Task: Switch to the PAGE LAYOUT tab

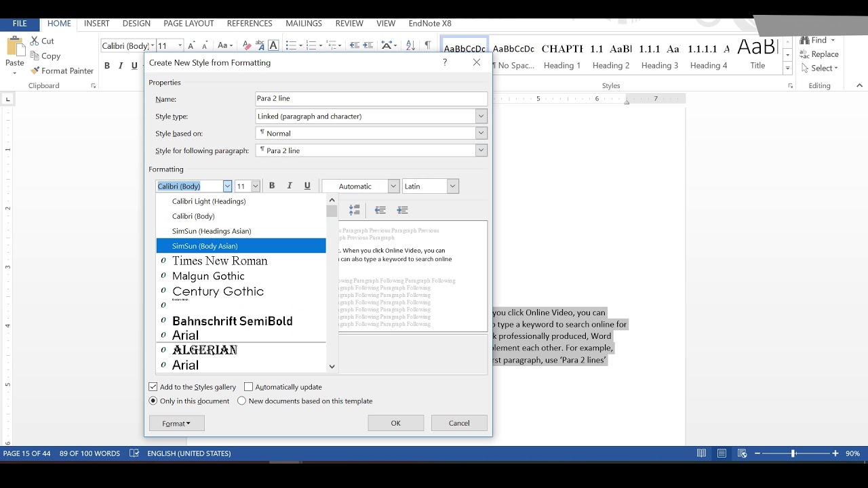Action: tap(189, 23)
